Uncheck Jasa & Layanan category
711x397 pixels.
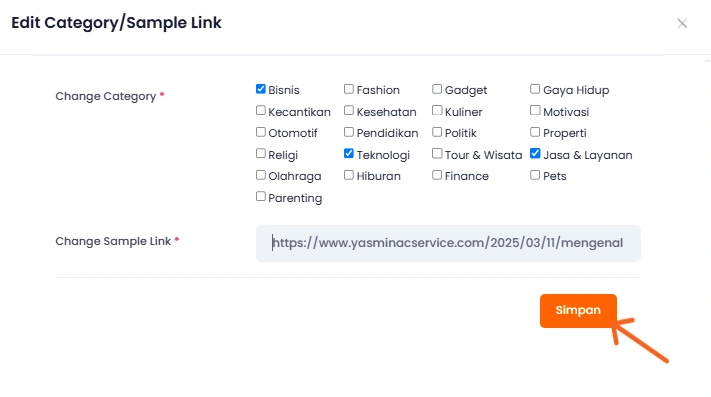point(535,153)
